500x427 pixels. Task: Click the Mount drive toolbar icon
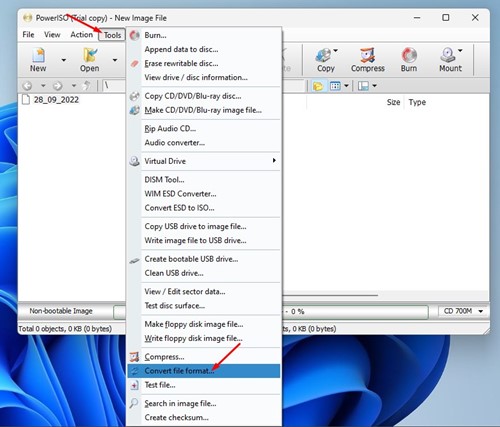point(448,55)
